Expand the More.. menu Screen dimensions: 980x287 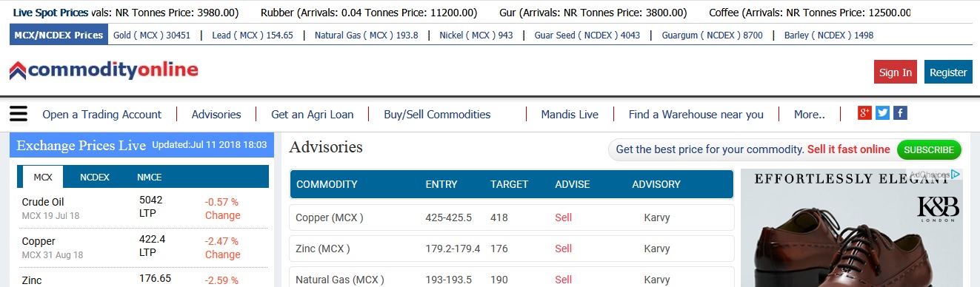click(x=809, y=115)
